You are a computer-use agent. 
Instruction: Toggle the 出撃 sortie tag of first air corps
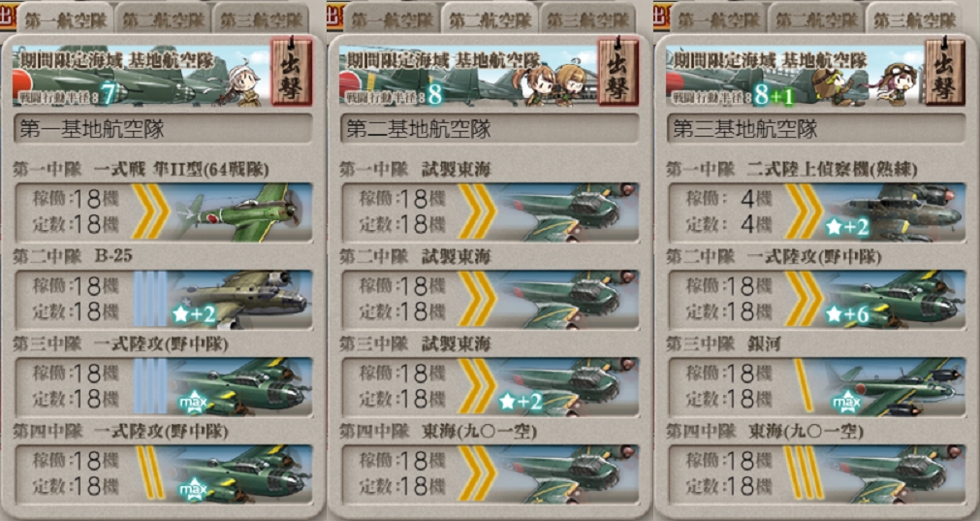tap(291, 72)
